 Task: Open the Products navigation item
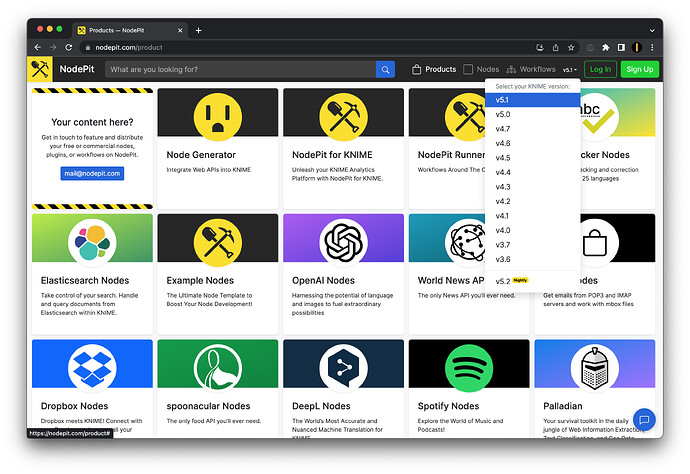(434, 70)
